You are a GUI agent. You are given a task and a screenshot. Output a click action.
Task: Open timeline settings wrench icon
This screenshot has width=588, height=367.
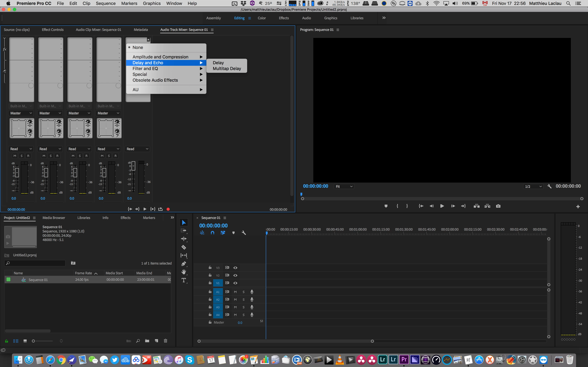tap(244, 233)
